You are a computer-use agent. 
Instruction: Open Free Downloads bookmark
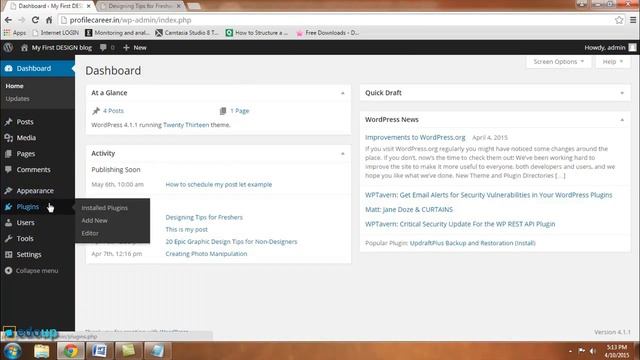(x=327, y=33)
